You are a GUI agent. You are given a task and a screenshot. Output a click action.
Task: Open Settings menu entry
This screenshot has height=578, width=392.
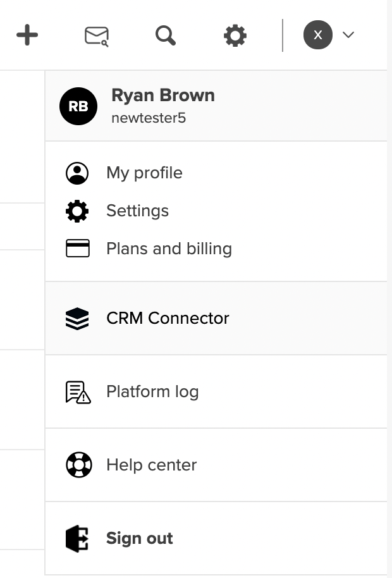137,211
